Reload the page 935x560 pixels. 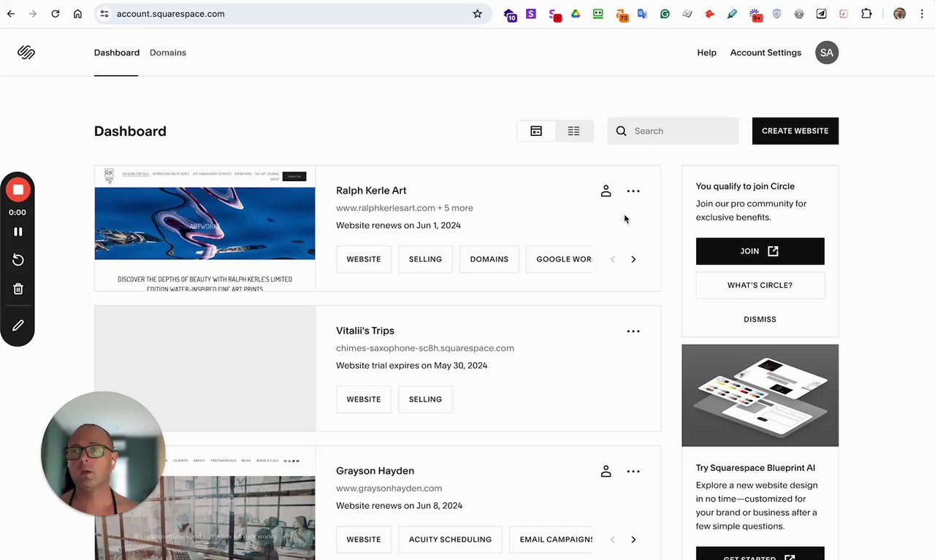coord(55,14)
